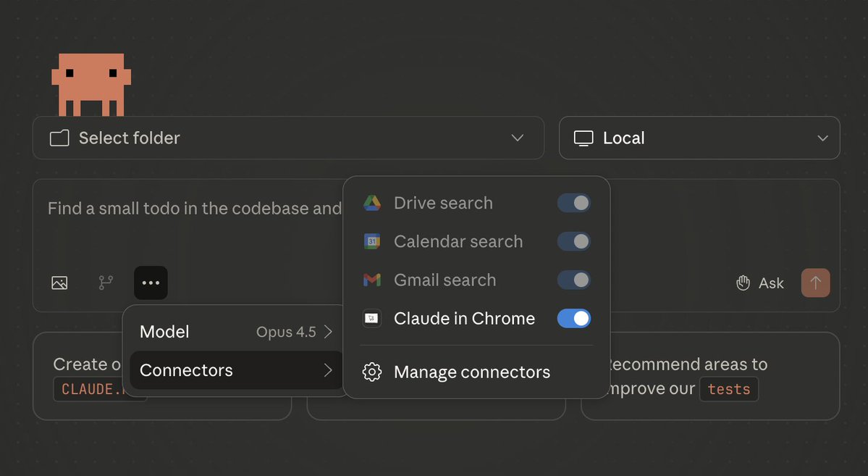
Task: Open the Select folder dropdown
Action: (x=288, y=138)
